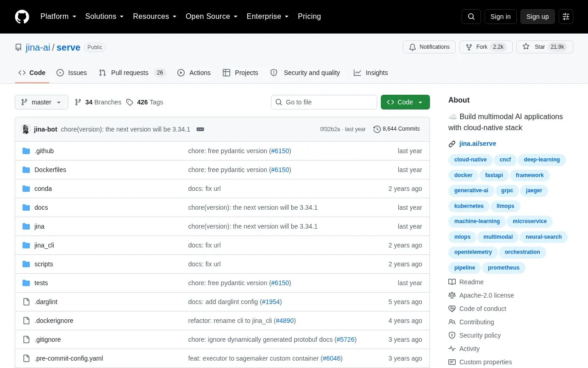Click the commit details ellipsis icon

(x=200, y=129)
